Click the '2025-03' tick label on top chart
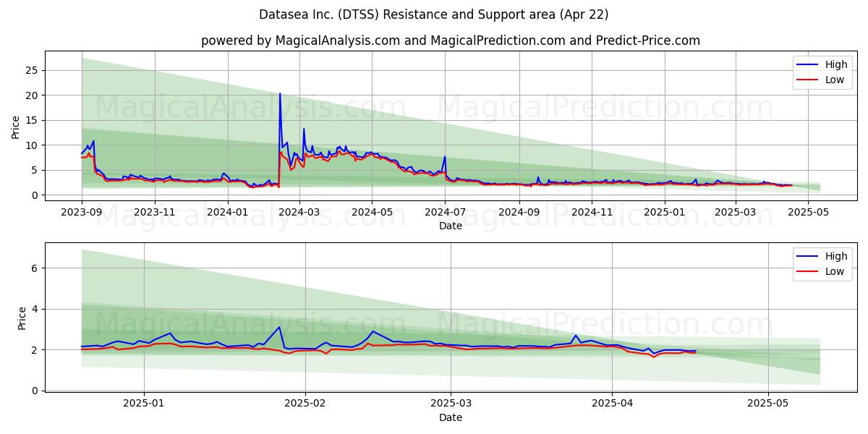Image resolution: width=868 pixels, height=434 pixels. (x=735, y=212)
